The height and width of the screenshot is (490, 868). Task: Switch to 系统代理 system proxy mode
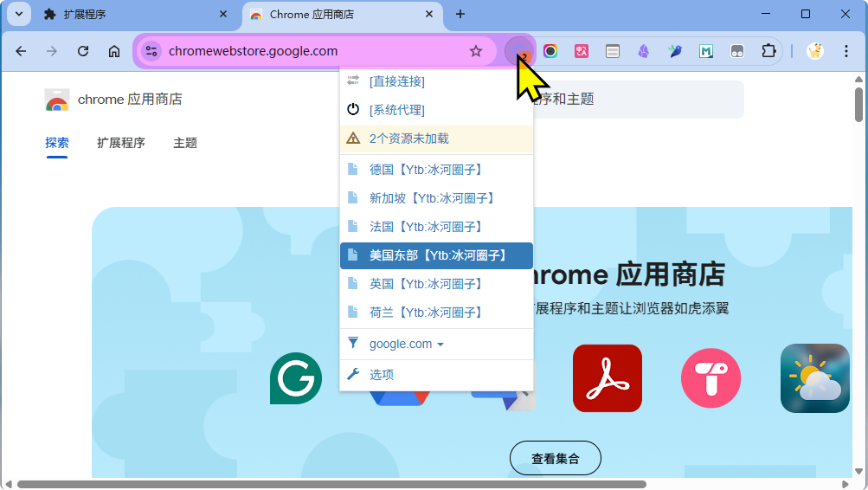click(x=396, y=110)
